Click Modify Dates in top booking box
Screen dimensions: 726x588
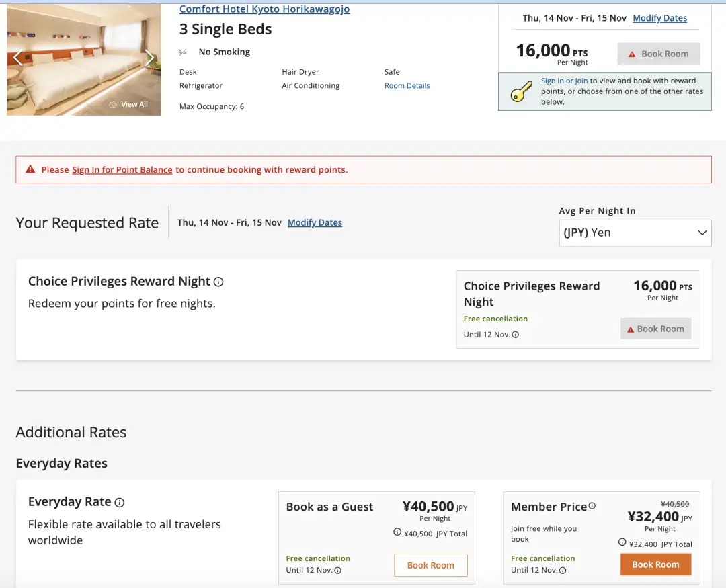click(x=659, y=18)
